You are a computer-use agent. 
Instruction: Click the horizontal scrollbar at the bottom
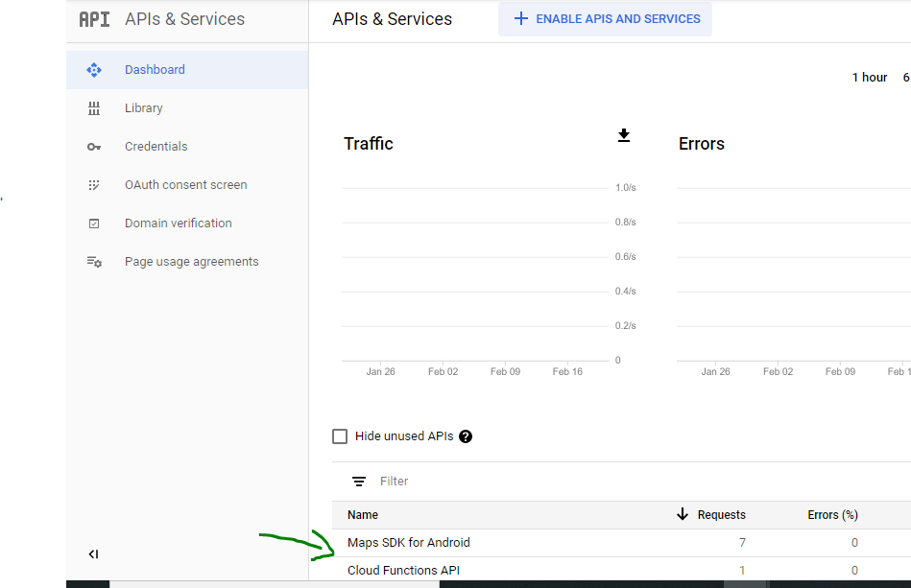click(275, 584)
